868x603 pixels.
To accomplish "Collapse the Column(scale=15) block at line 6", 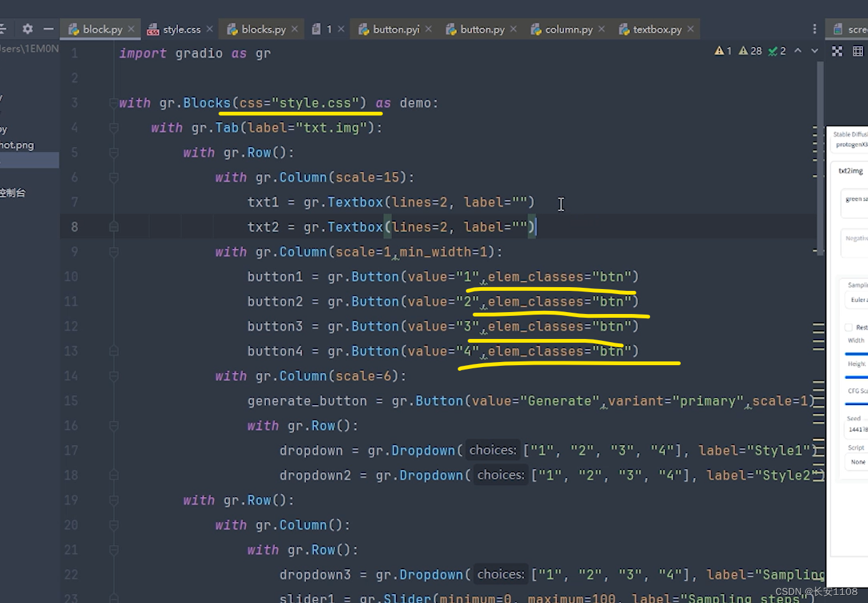I will (114, 178).
